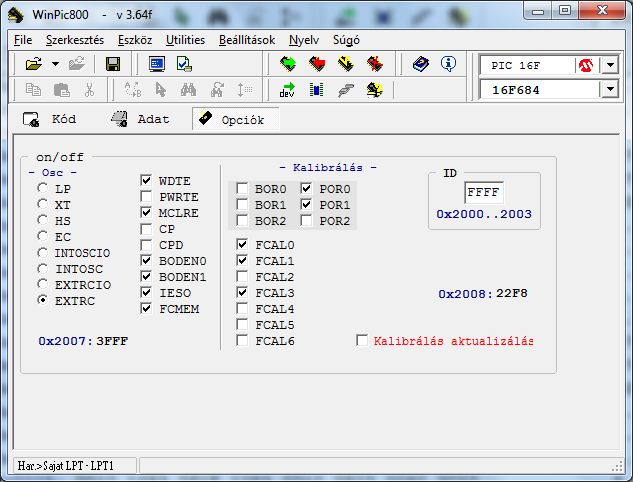Click the blue chip hardware test icon

316,90
